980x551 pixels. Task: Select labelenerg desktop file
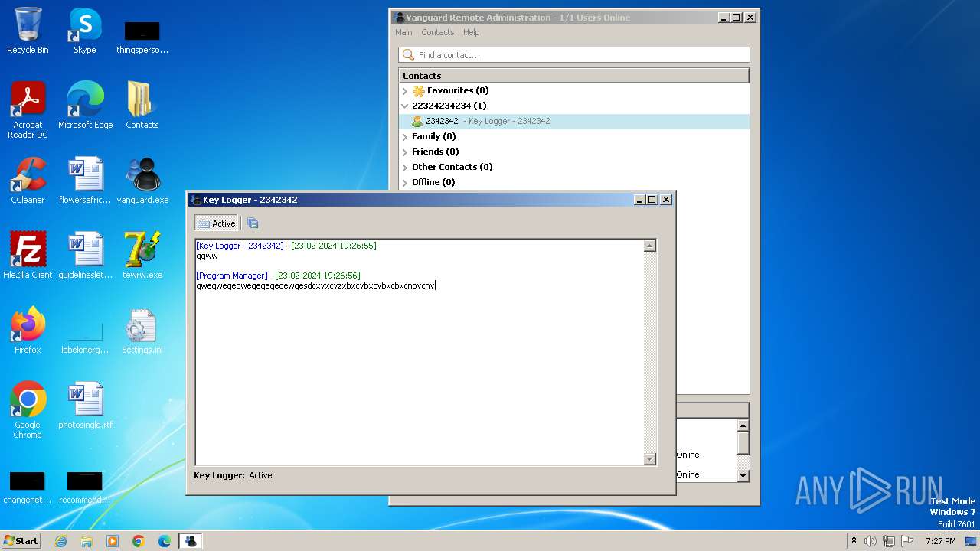(x=85, y=337)
